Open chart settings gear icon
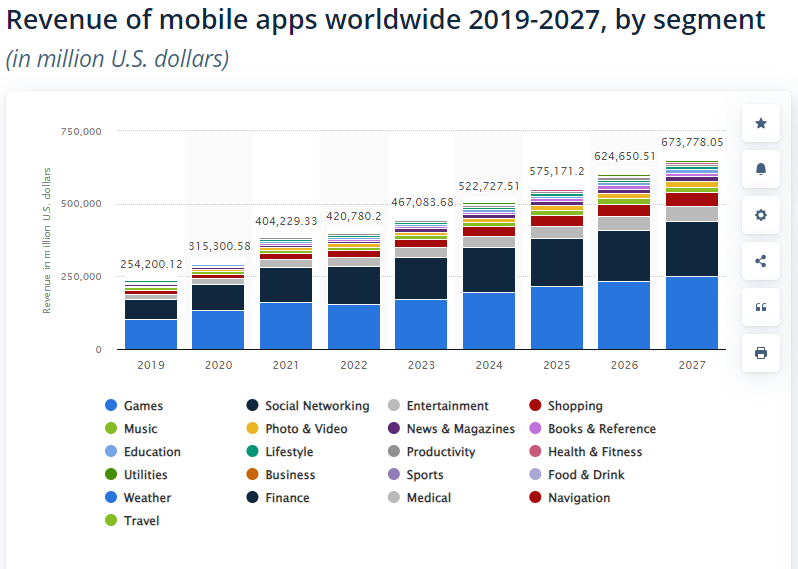Viewport: 798px width, 569px height. pos(760,215)
